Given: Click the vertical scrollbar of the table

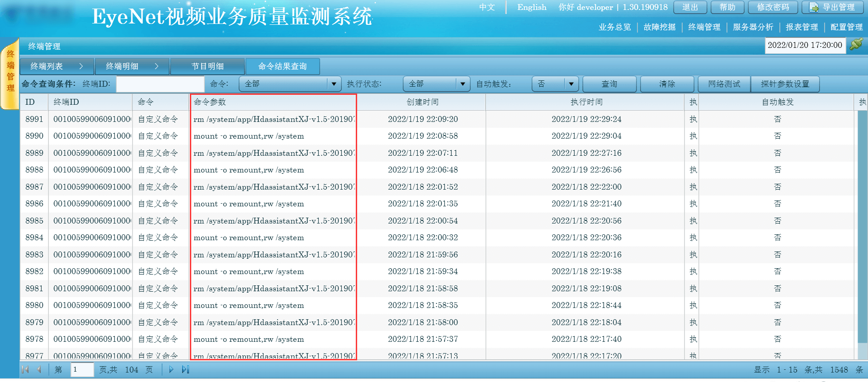Looking at the screenshot, I should [x=862, y=226].
